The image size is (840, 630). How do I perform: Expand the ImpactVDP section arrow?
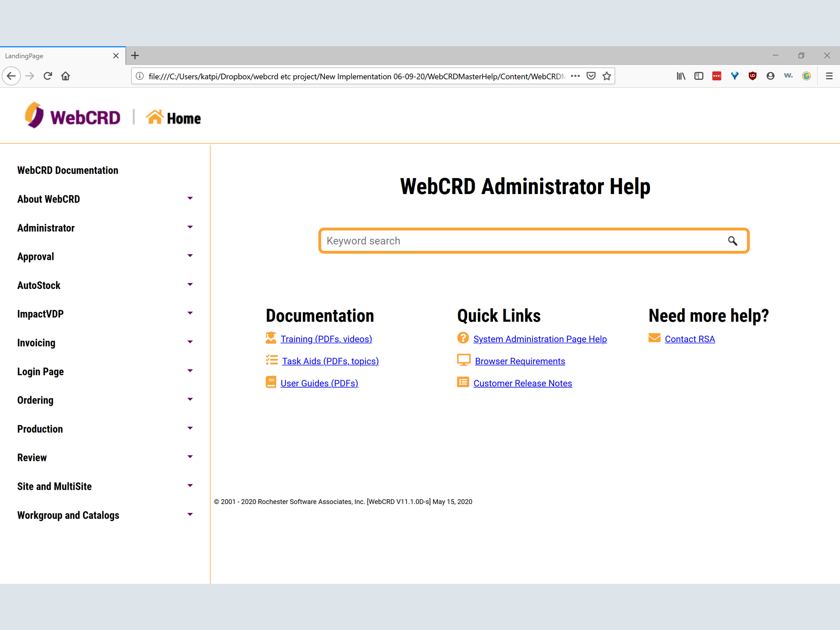190,313
